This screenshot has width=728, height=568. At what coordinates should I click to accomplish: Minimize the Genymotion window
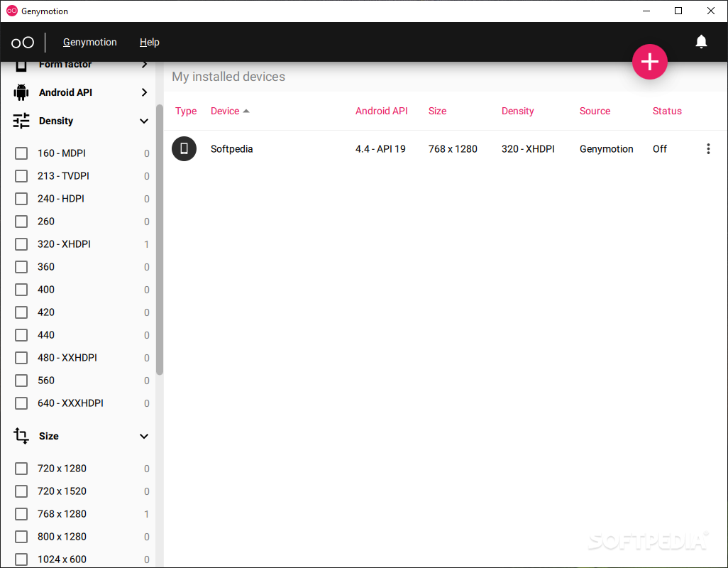pos(646,11)
